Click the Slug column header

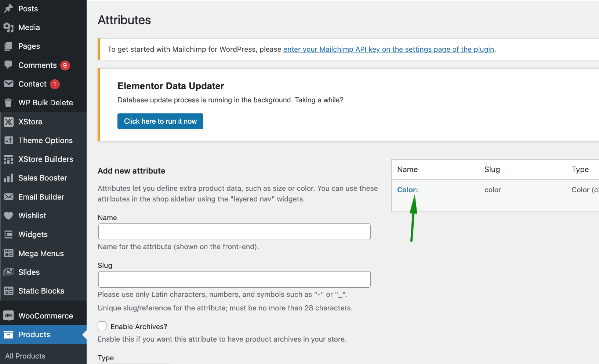click(x=492, y=170)
